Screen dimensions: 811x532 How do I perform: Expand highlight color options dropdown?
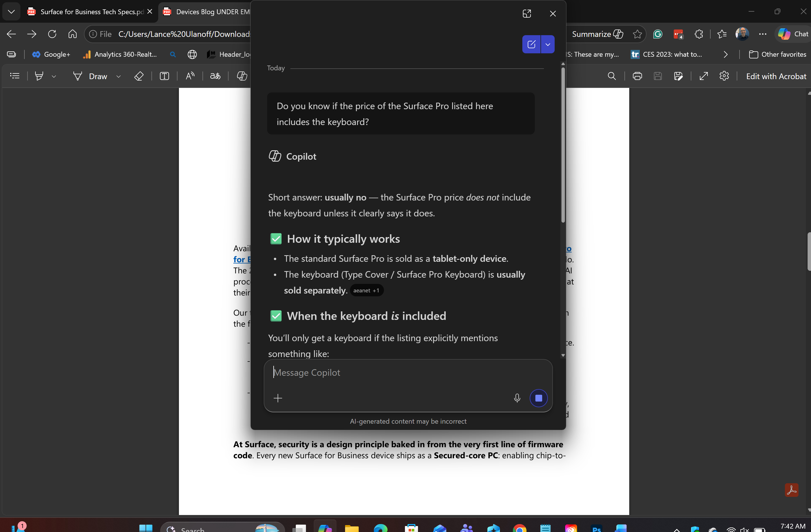coord(54,76)
